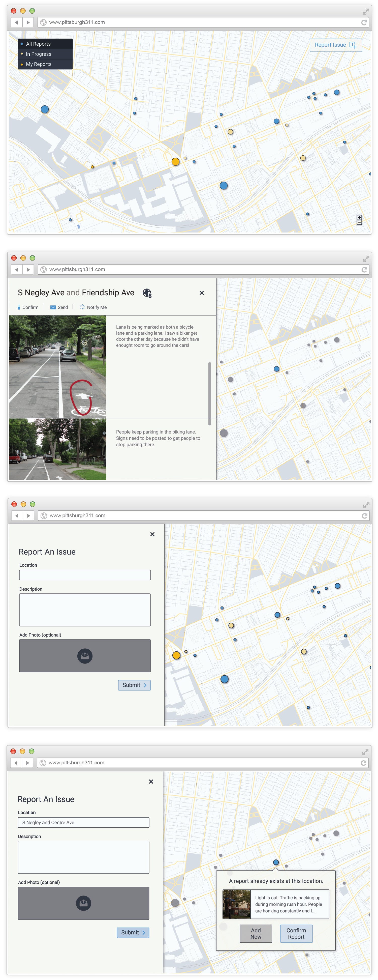Viewport: 378px width, 980px height.
Task: Click the photo upload icon in the form with empty Location
Action: click(85, 656)
